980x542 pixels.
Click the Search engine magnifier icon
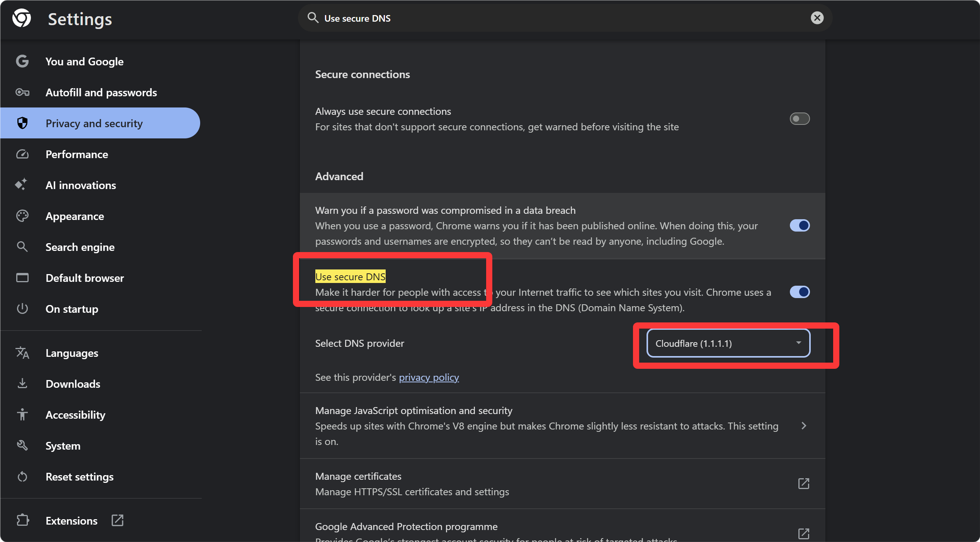pos(22,247)
